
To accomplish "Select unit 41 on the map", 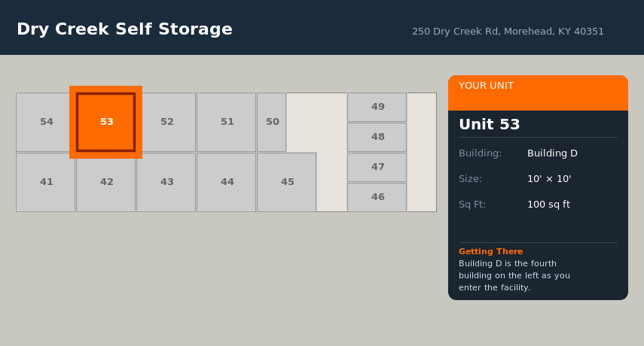I will [46, 182].
